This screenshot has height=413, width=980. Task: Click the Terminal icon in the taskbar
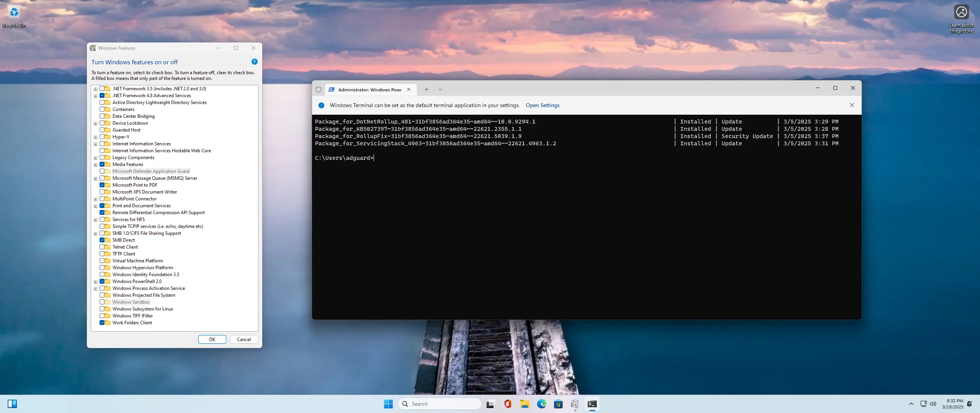[x=592, y=404]
